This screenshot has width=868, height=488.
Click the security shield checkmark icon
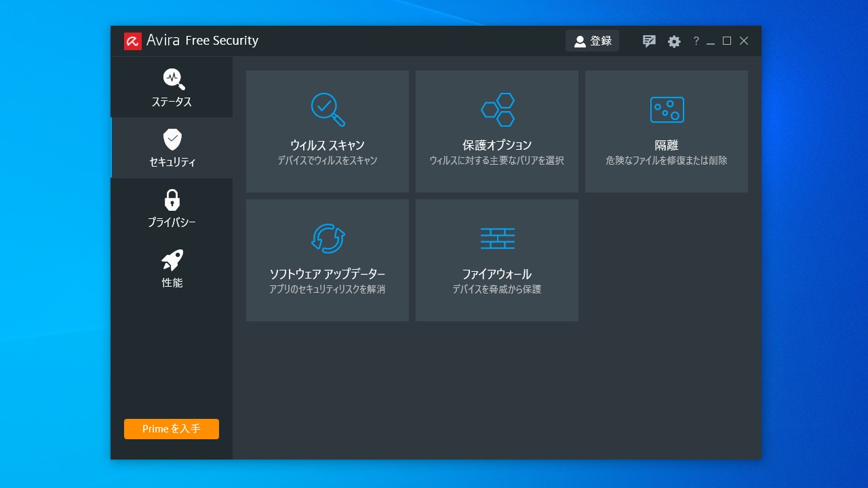click(172, 140)
